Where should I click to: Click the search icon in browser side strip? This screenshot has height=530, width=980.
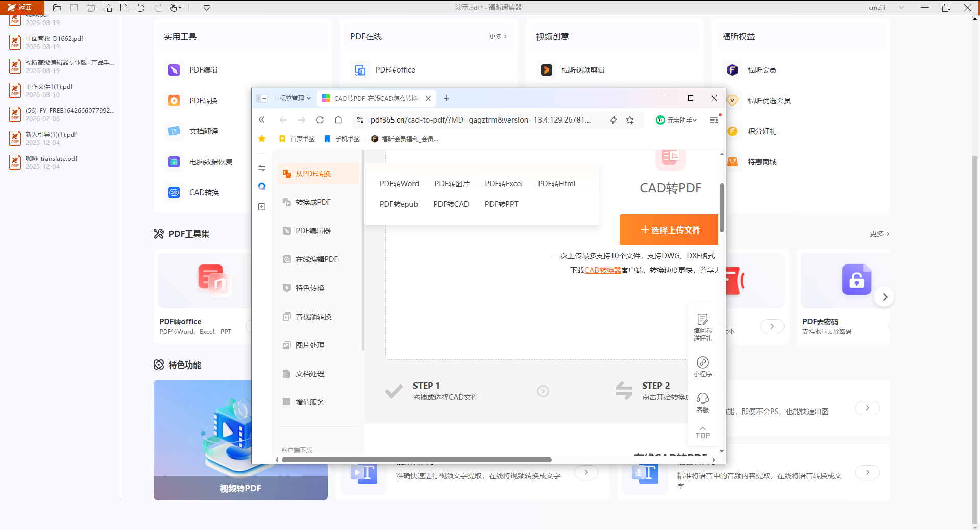click(262, 186)
